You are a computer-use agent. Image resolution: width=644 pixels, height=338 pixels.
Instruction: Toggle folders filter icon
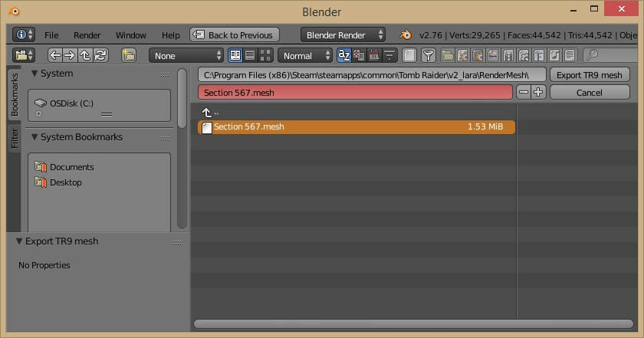(448, 55)
